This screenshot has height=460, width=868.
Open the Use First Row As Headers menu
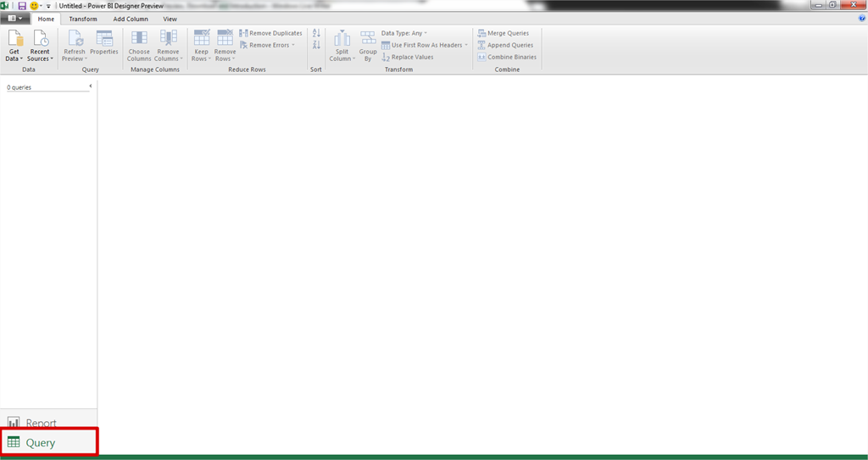pyautogui.click(x=424, y=45)
